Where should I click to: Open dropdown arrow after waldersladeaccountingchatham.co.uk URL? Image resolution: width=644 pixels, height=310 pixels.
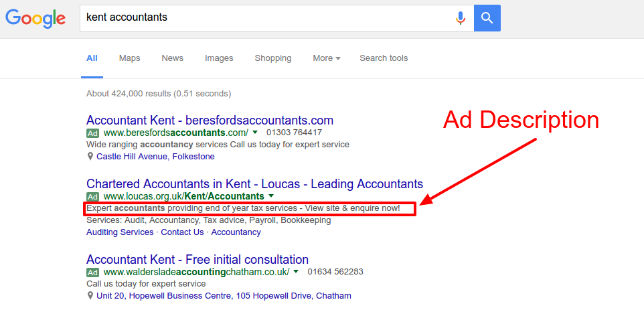[296, 272]
